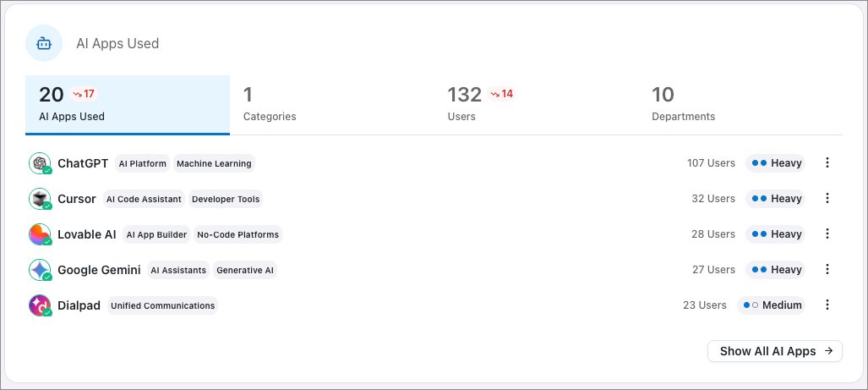Open the three-dot menu for Cursor
The width and height of the screenshot is (868, 390).
click(827, 199)
